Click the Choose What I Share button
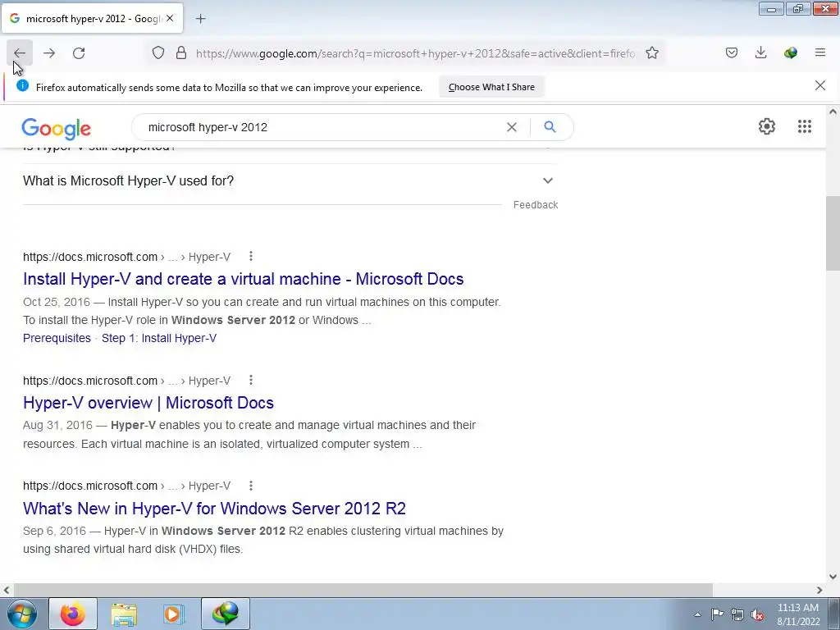This screenshot has height=630, width=840. pyautogui.click(x=491, y=87)
